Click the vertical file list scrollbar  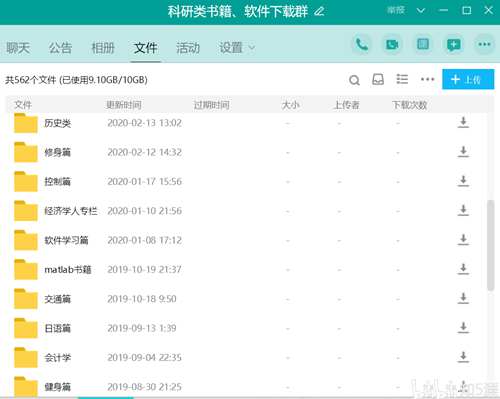pyautogui.click(x=490, y=245)
